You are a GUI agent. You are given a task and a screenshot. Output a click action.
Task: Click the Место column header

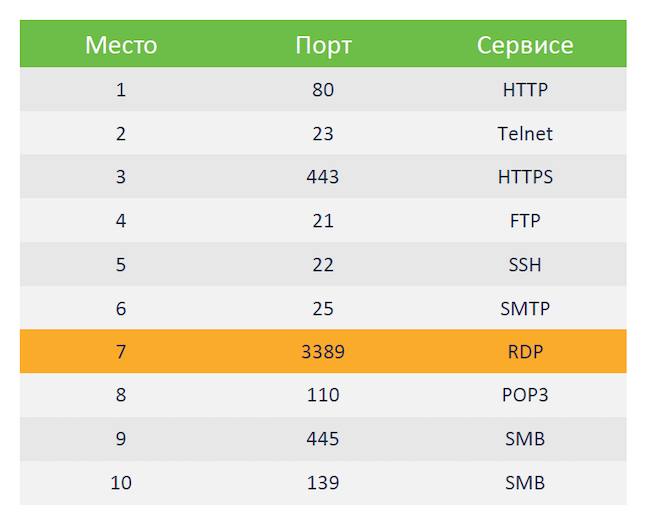121,45
